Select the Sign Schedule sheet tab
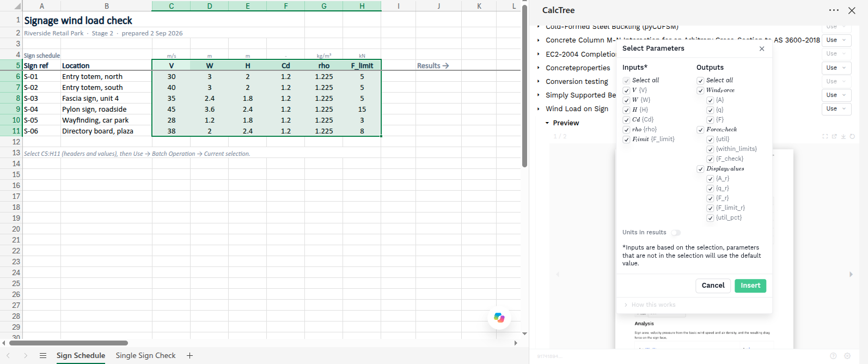The height and width of the screenshot is (364, 868). point(81,355)
